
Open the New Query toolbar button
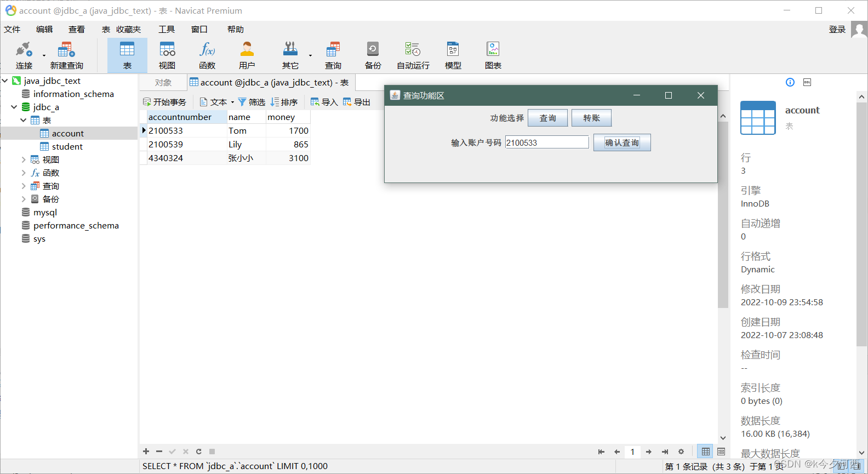pyautogui.click(x=66, y=55)
